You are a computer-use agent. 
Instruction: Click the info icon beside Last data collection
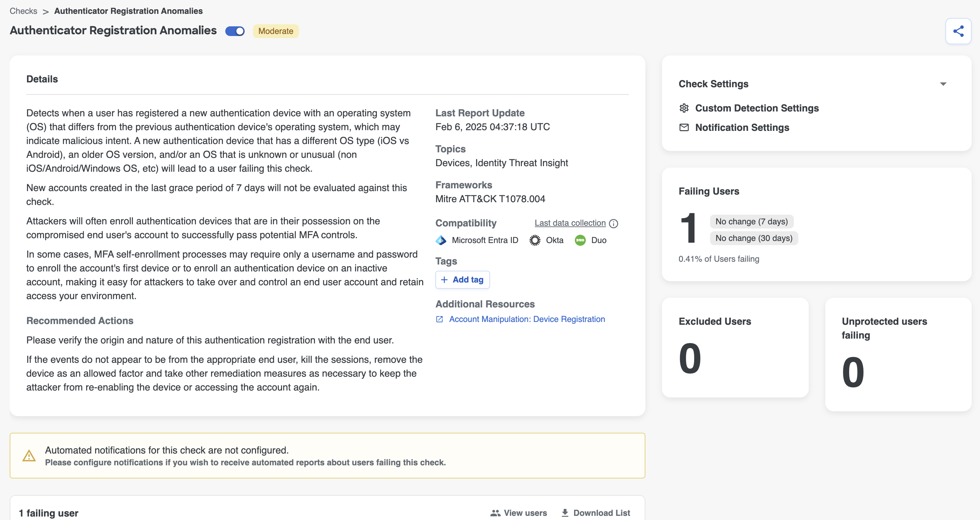point(613,223)
